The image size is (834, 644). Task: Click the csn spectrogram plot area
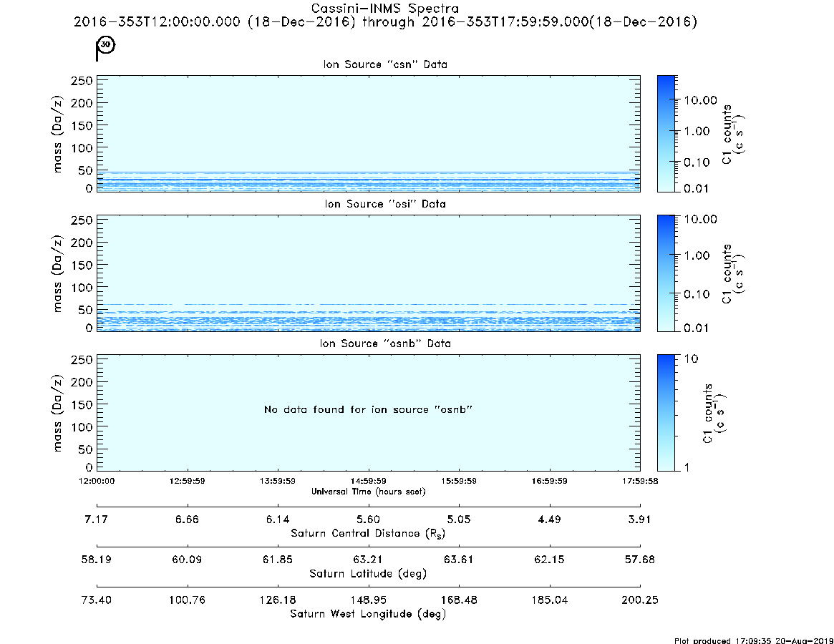tap(369, 134)
